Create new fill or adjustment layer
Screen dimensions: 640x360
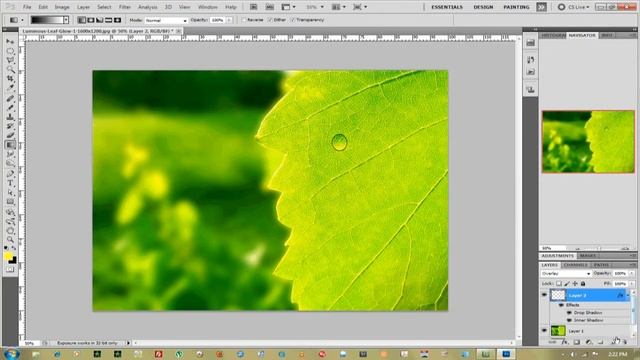coord(588,342)
